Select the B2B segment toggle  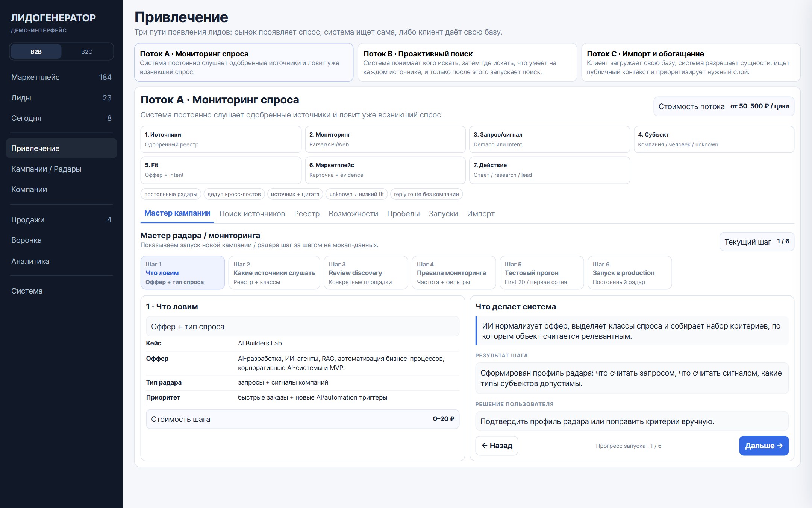(x=36, y=52)
